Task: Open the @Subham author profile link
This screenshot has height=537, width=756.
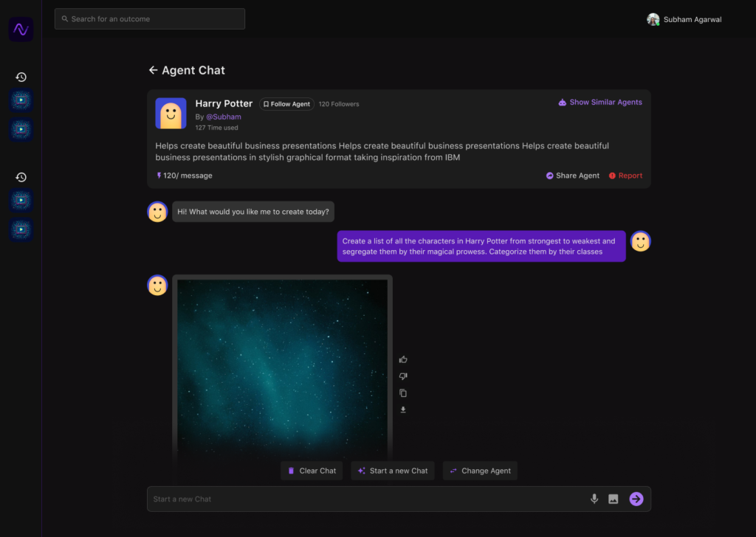Action: [x=223, y=117]
